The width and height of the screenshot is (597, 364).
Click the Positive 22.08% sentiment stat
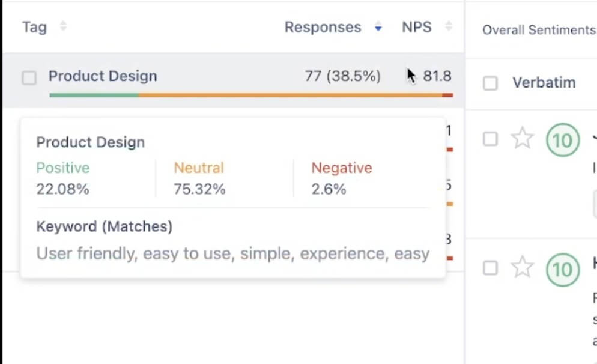[62, 178]
